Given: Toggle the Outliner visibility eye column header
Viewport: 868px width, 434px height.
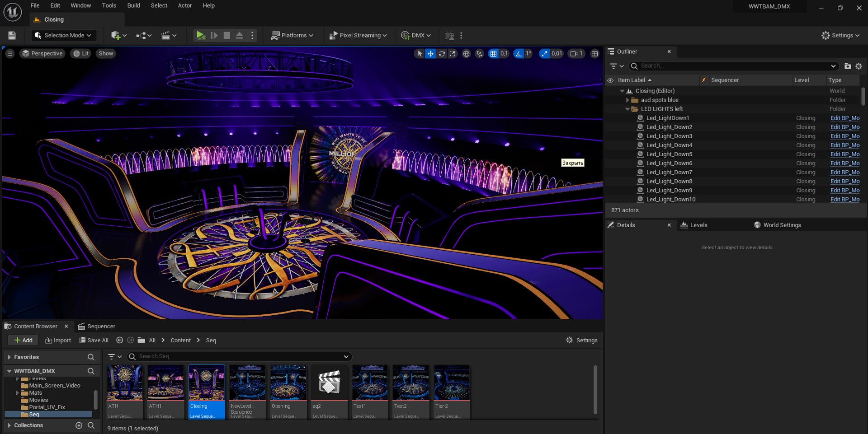Looking at the screenshot, I should [x=610, y=80].
